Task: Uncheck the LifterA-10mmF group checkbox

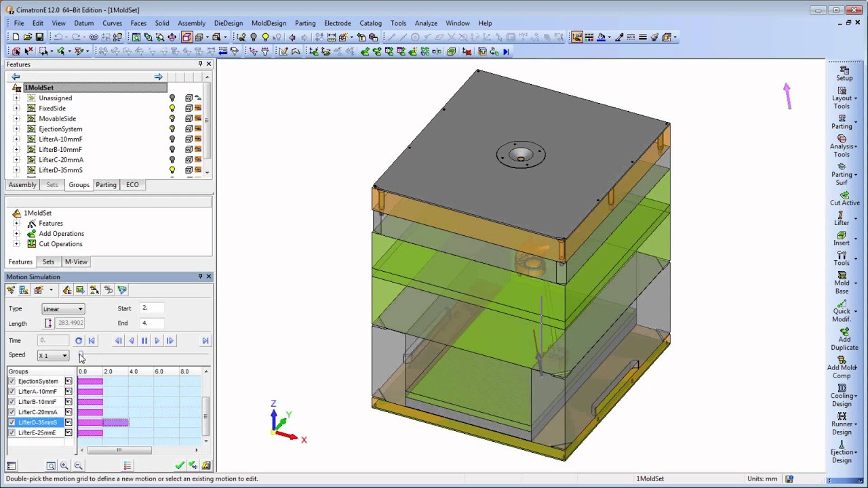Action: [x=12, y=392]
